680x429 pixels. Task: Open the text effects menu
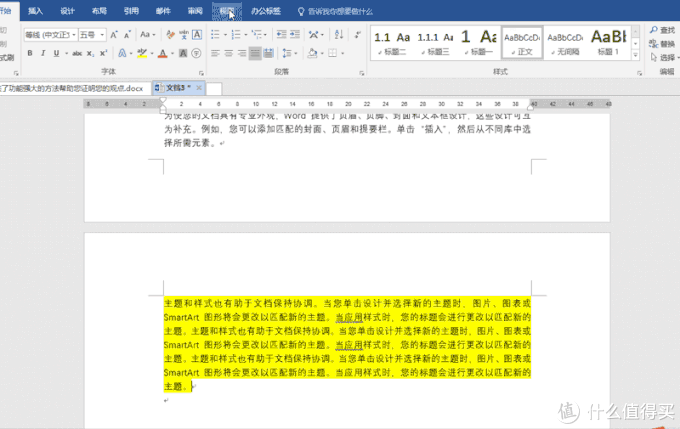tap(124, 53)
